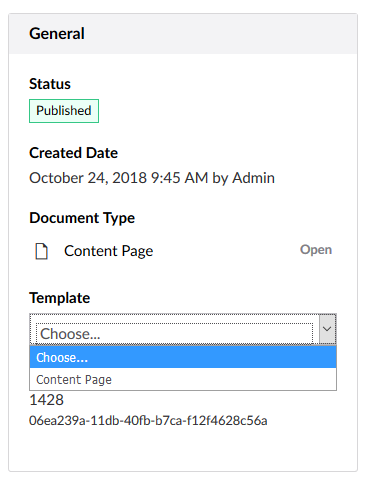
Task: Click the document icon beside Content Page
Action: 42,251
